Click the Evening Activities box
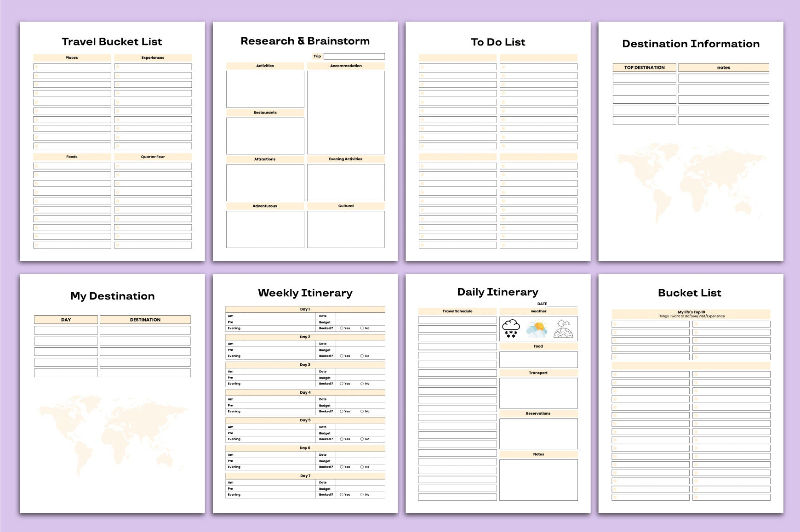 tap(346, 182)
